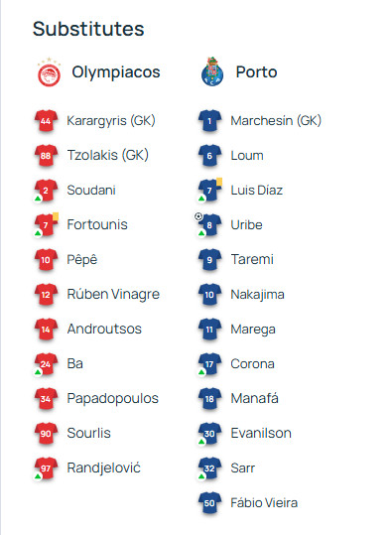This screenshot has width=392, height=535.
Task: Click the Substitutes heading
Action: [x=88, y=29]
